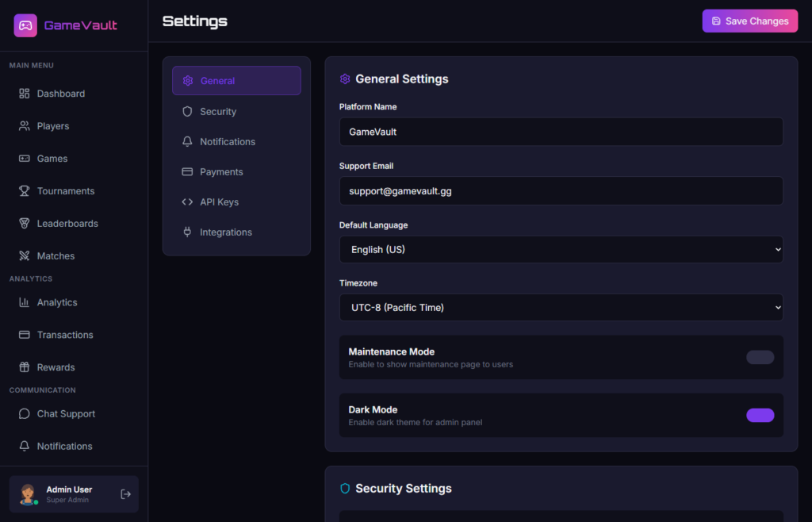Viewport: 812px width, 522px height.
Task: Open the Default Language dropdown
Action: coord(561,250)
